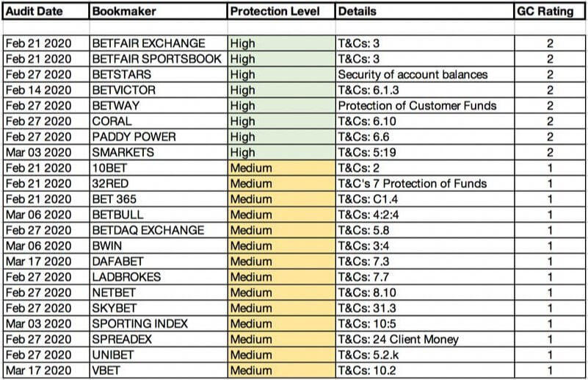Click the SMARKETS audit date cell

(46, 152)
